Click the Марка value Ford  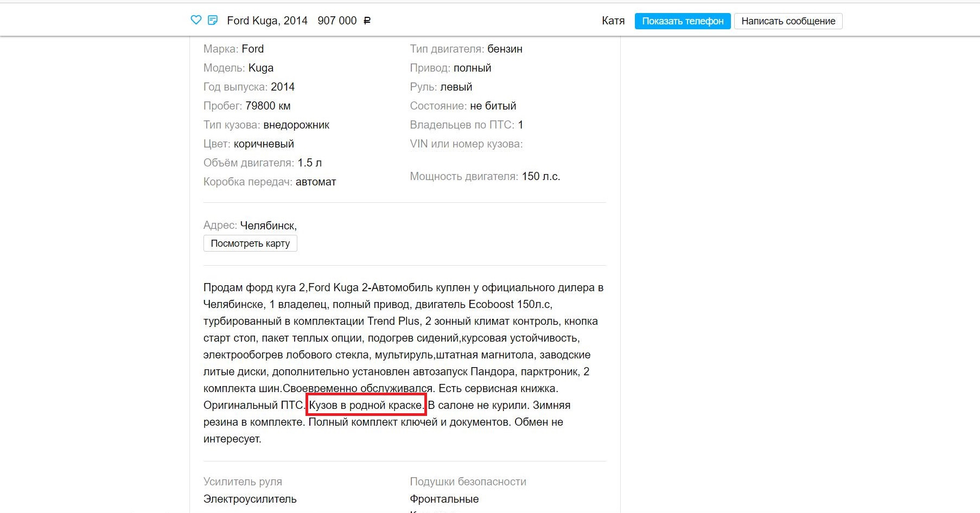coord(252,49)
